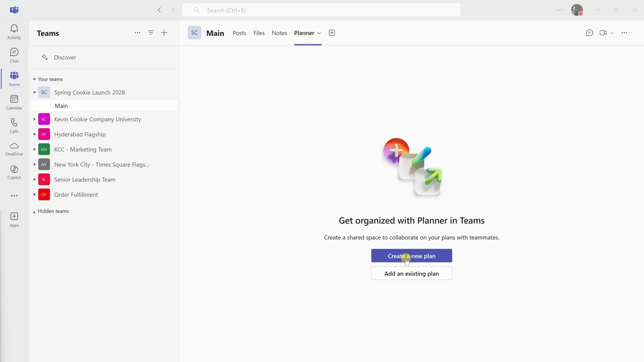Open Order Fulfillment team
The width and height of the screenshot is (644, 362).
76,195
